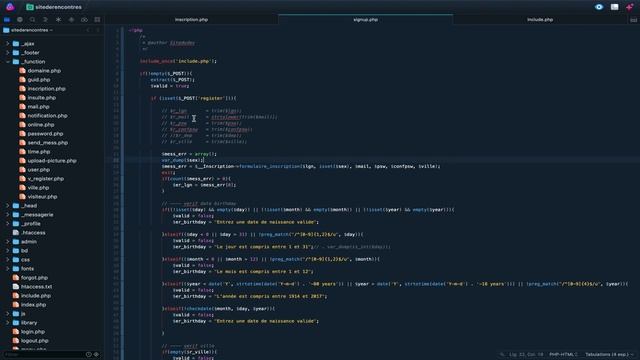This screenshot has height=360, width=640.
Task: Open login.php file
Action: [x=33, y=331]
